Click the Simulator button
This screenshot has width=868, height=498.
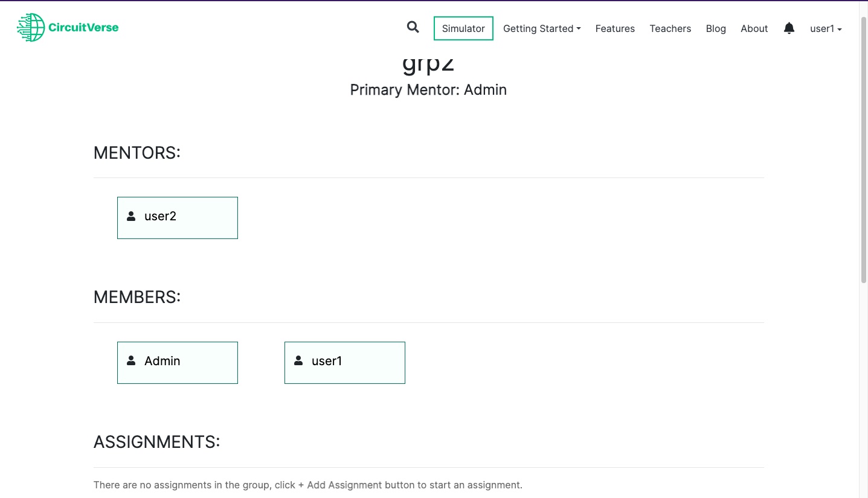tap(463, 28)
